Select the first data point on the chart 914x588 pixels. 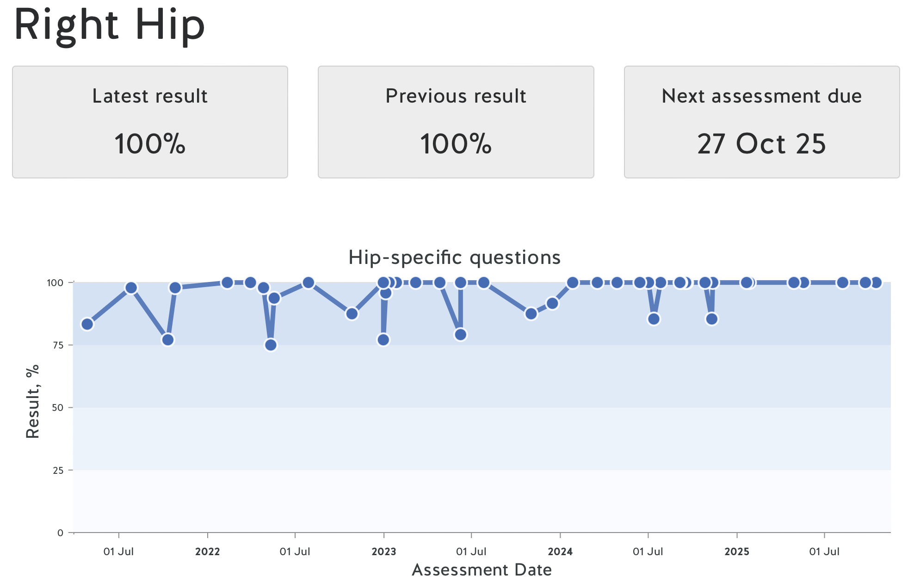[x=87, y=324]
